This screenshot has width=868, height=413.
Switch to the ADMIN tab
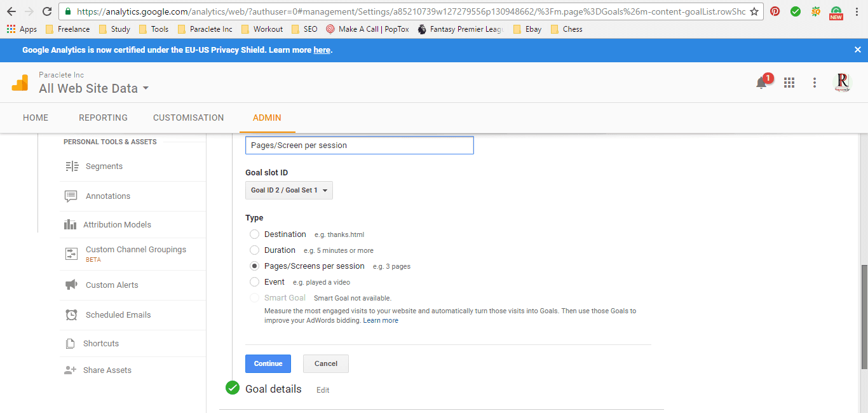point(267,118)
